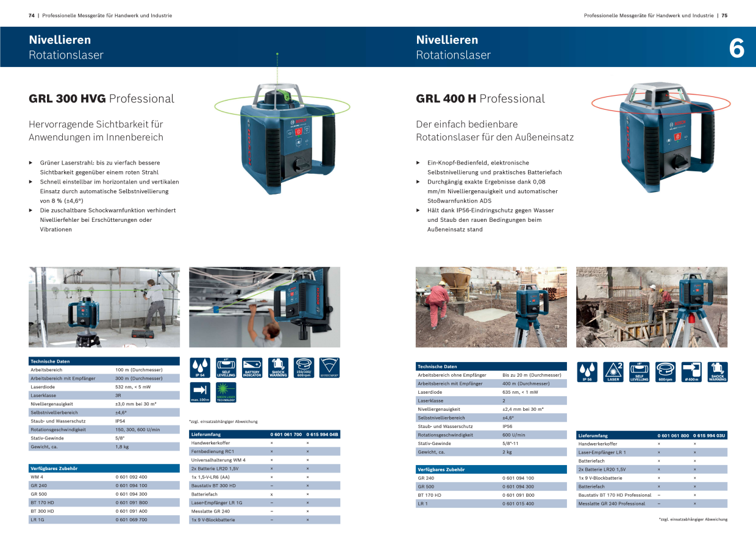
Task: Open concrete pouring site photo
Action: pyautogui.click(x=491, y=307)
